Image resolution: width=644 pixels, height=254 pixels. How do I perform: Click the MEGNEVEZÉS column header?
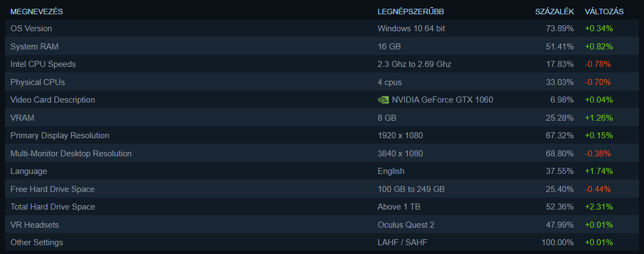coord(37,11)
